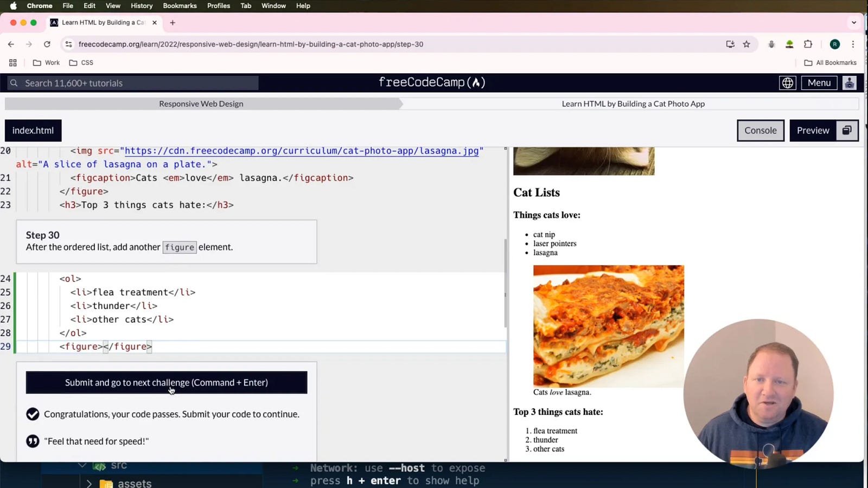Viewport: 868px width, 488px height.
Task: Click the 'Cat Lists' heading in preview
Action: (537, 192)
